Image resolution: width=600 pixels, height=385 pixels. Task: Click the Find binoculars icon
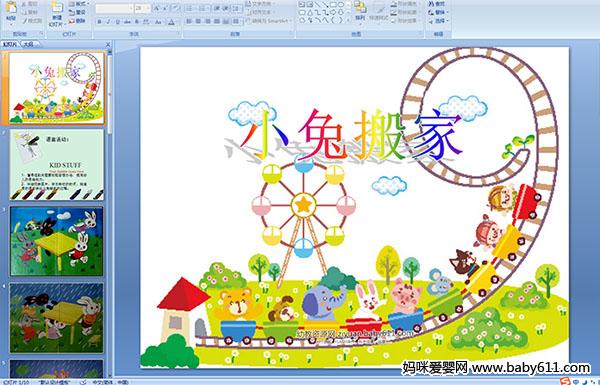(x=431, y=4)
